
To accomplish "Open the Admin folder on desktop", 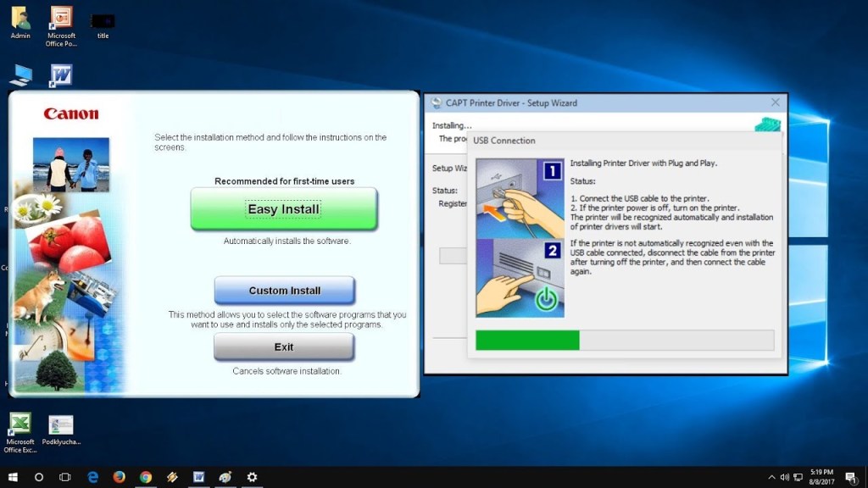I will pos(20,19).
